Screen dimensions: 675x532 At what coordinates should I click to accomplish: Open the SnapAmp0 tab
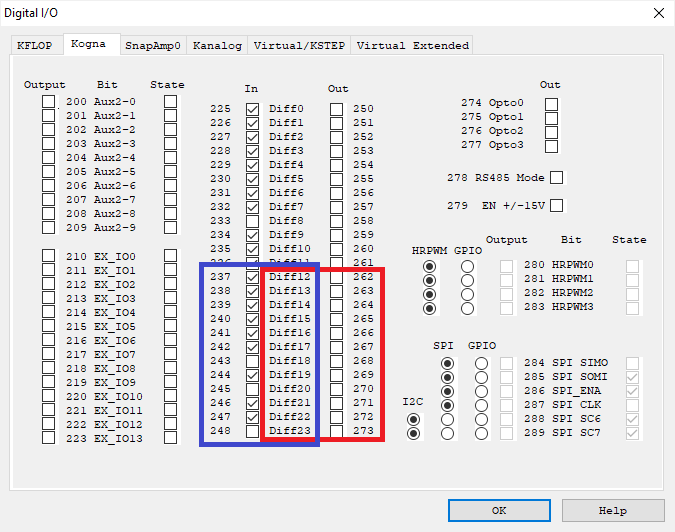coord(152,45)
